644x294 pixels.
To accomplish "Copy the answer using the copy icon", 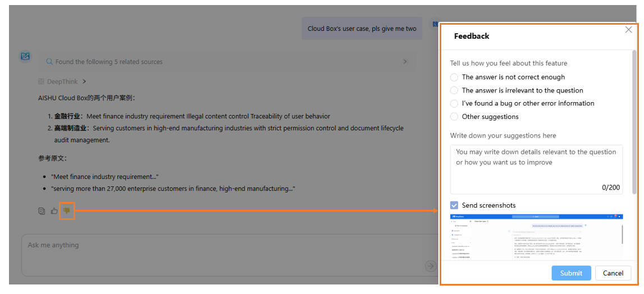I will click(x=42, y=211).
